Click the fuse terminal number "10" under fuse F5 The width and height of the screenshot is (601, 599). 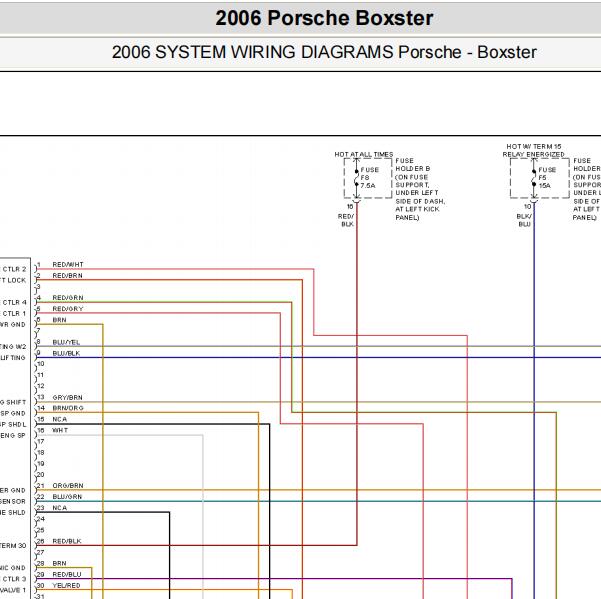point(528,207)
